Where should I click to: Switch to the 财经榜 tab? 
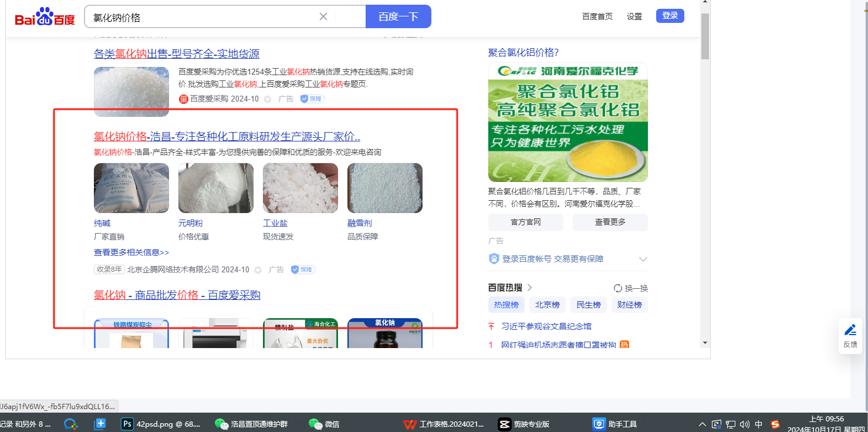630,305
